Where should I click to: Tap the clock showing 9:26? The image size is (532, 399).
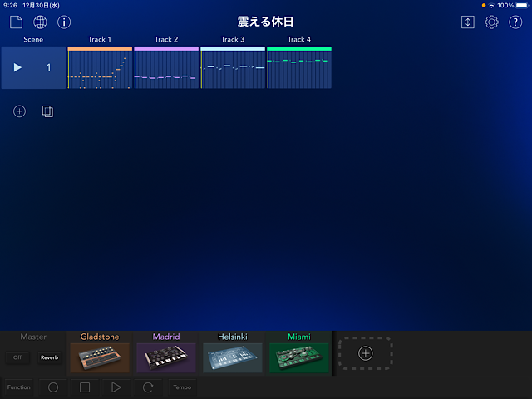coord(10,6)
